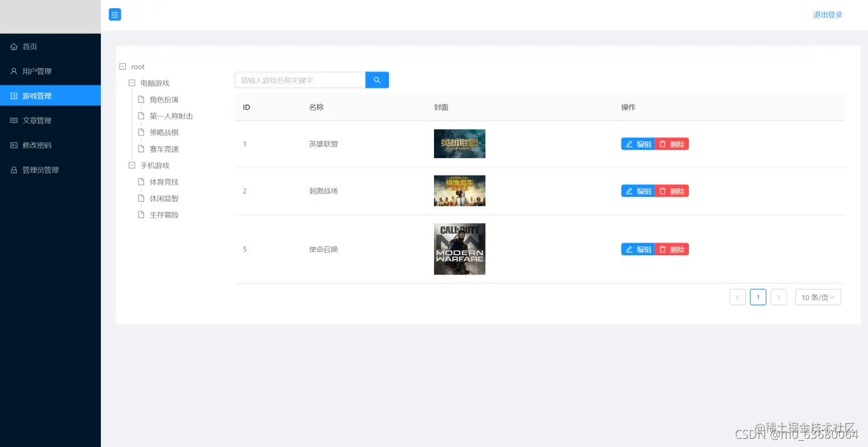Screen dimensions: 868x447
Task: Navigate to the 文章管理 menu item
Action: (x=34, y=120)
